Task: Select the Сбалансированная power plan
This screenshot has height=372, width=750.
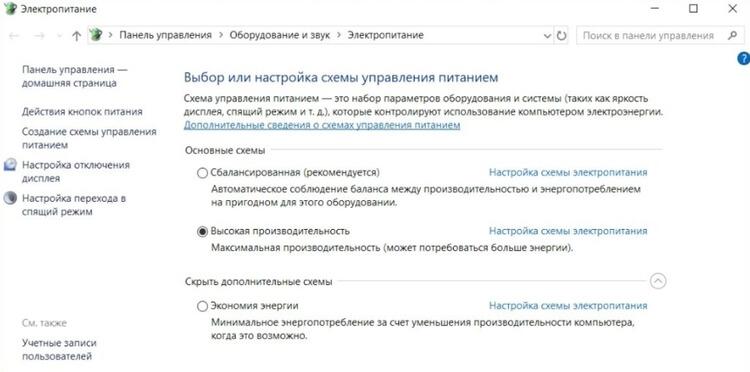Action: click(202, 173)
